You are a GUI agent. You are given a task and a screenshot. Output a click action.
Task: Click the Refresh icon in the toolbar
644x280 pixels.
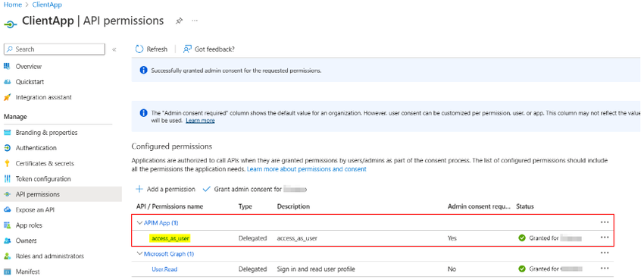click(x=139, y=49)
